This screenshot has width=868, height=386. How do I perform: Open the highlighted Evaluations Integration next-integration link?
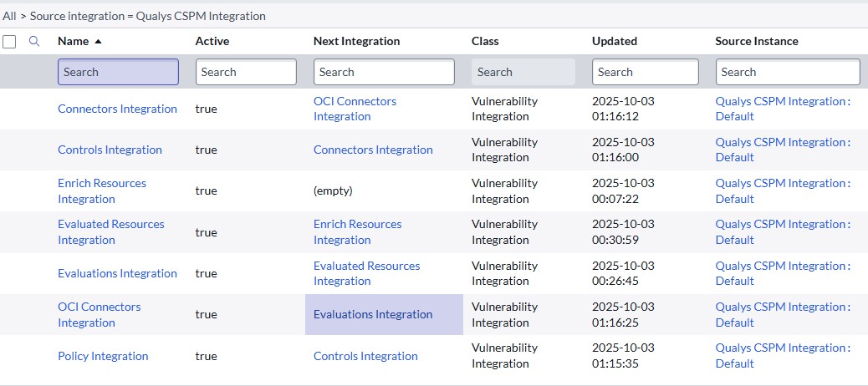point(373,314)
